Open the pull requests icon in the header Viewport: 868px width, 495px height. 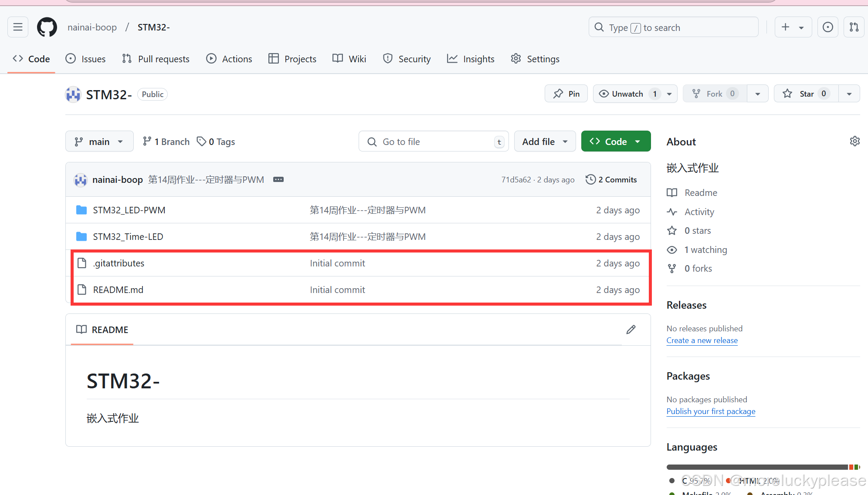pyautogui.click(x=854, y=27)
